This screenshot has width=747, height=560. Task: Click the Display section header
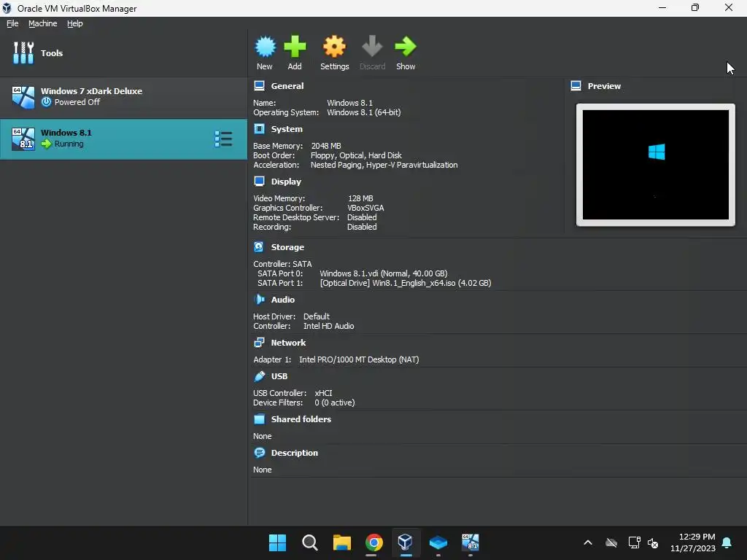[286, 182]
